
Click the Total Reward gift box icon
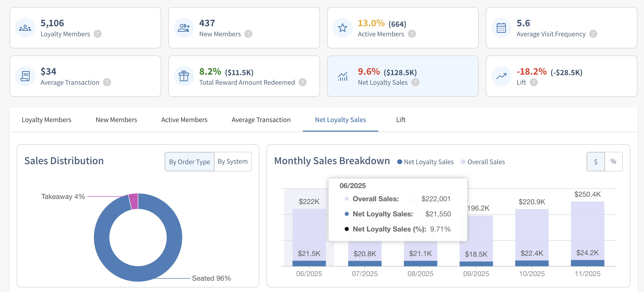(x=184, y=76)
